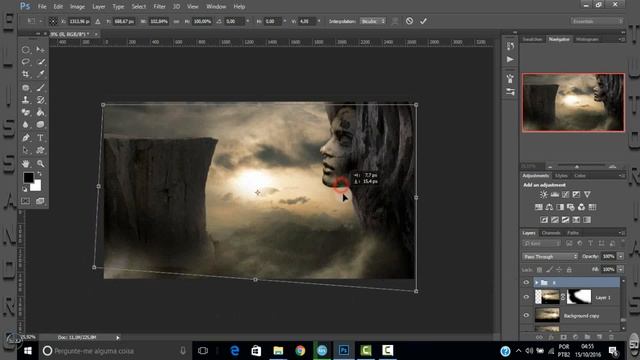Select the Quick Selection tool

point(40,62)
